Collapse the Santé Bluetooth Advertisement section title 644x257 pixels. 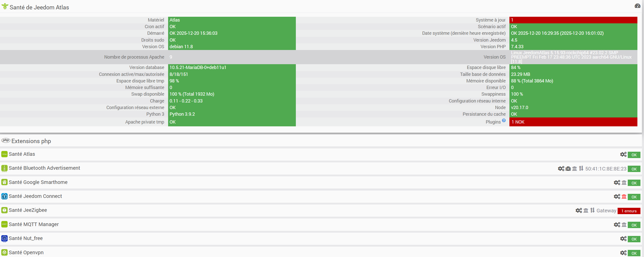point(44,168)
